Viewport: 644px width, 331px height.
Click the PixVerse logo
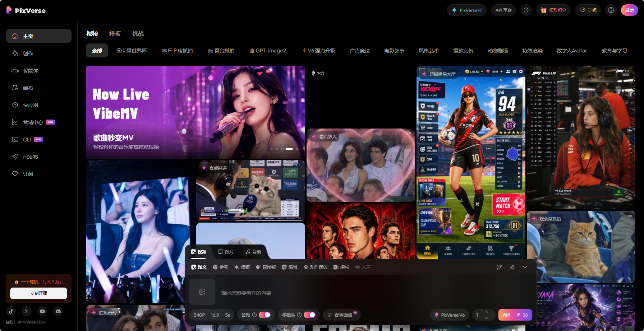(x=26, y=10)
